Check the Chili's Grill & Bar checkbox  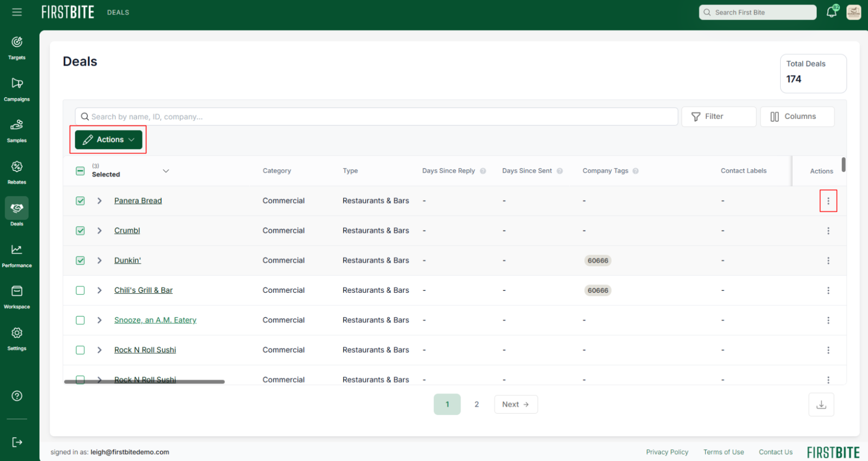[x=80, y=290]
